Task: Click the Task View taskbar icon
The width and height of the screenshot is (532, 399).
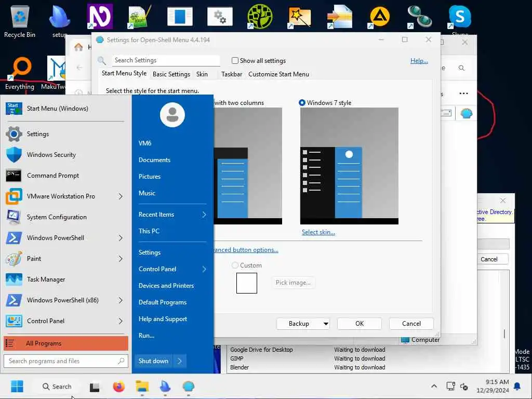Action: (95, 387)
